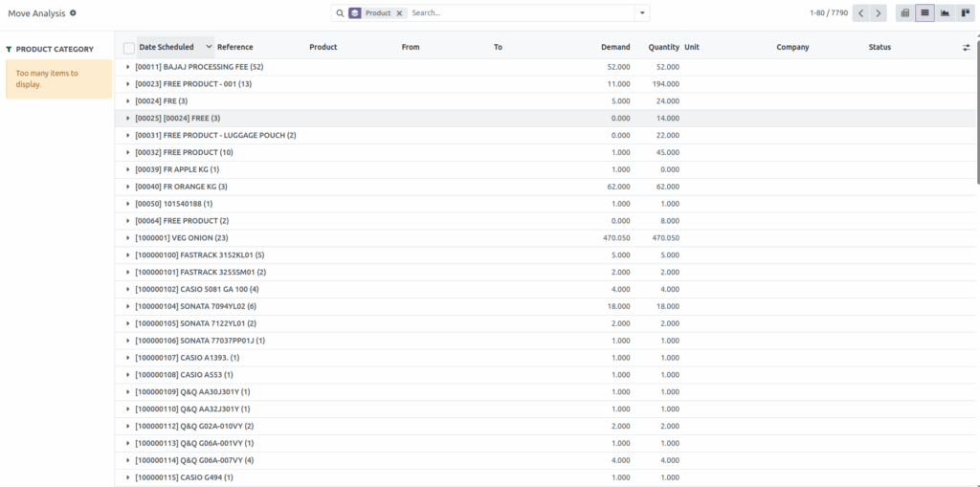The image size is (980, 487).
Task: Expand FR APPLE KG group
Action: point(127,169)
